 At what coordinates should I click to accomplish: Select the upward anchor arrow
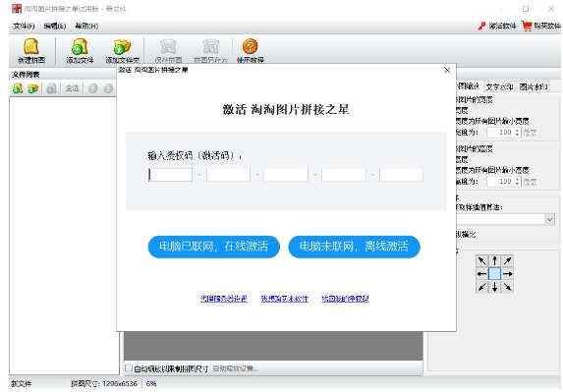[x=495, y=261]
